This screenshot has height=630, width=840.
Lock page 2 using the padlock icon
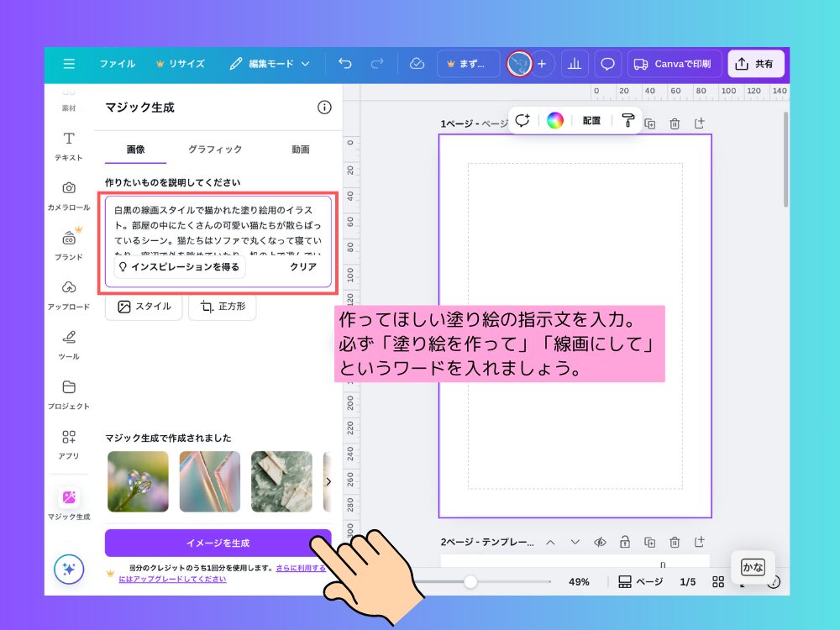[x=624, y=542]
